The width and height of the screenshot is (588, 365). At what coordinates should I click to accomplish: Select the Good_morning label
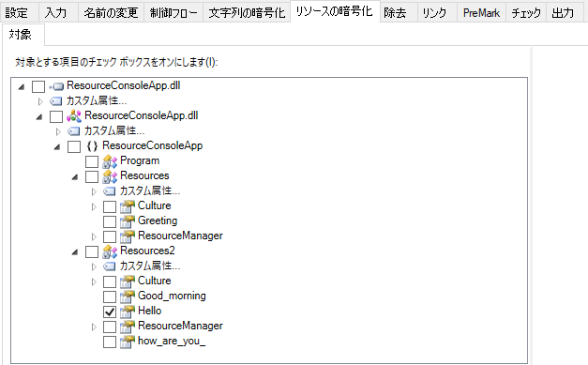tap(172, 296)
